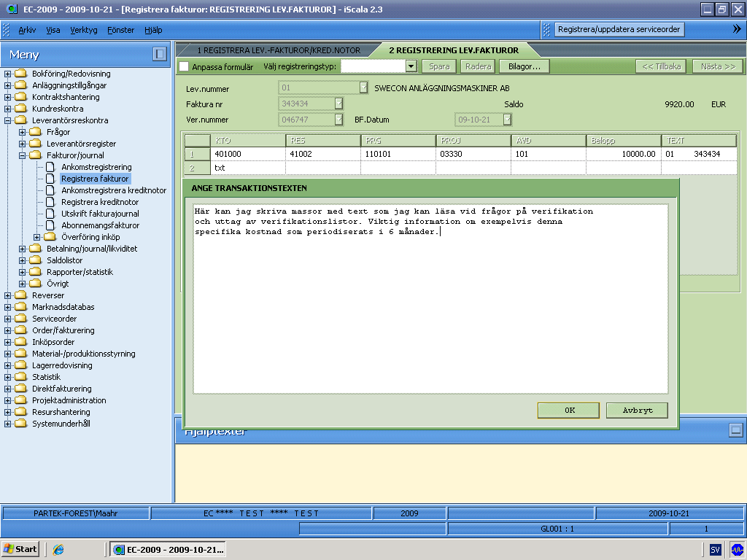Toggle the Anpassa formulär checkbox

click(x=184, y=66)
